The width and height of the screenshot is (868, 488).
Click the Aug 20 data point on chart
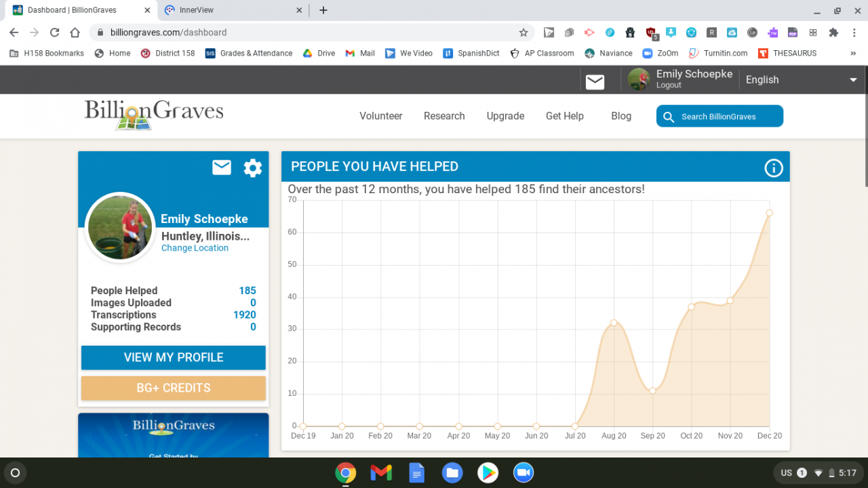tap(614, 323)
